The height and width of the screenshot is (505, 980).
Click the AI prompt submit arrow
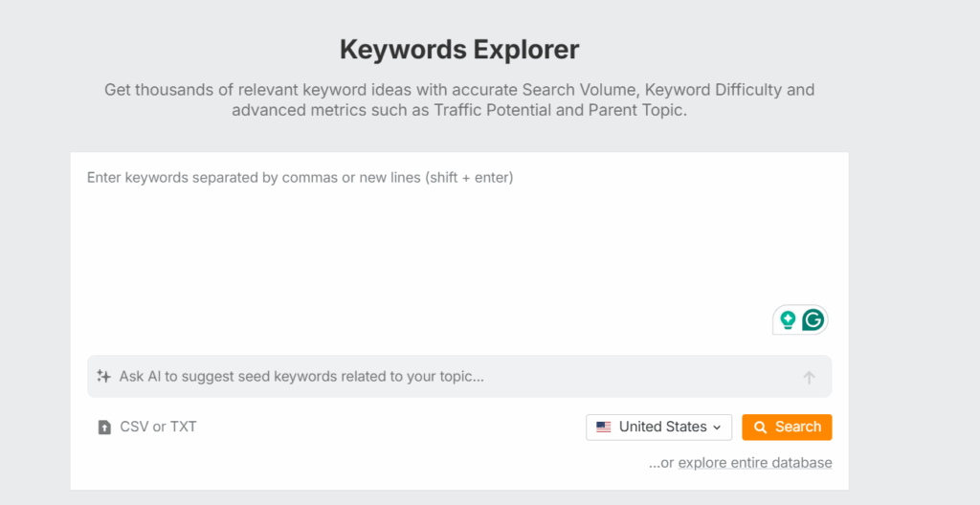click(809, 377)
